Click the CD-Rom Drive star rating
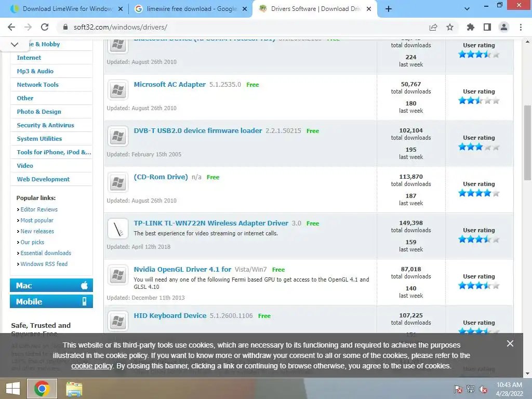532x399 pixels. 478,193
